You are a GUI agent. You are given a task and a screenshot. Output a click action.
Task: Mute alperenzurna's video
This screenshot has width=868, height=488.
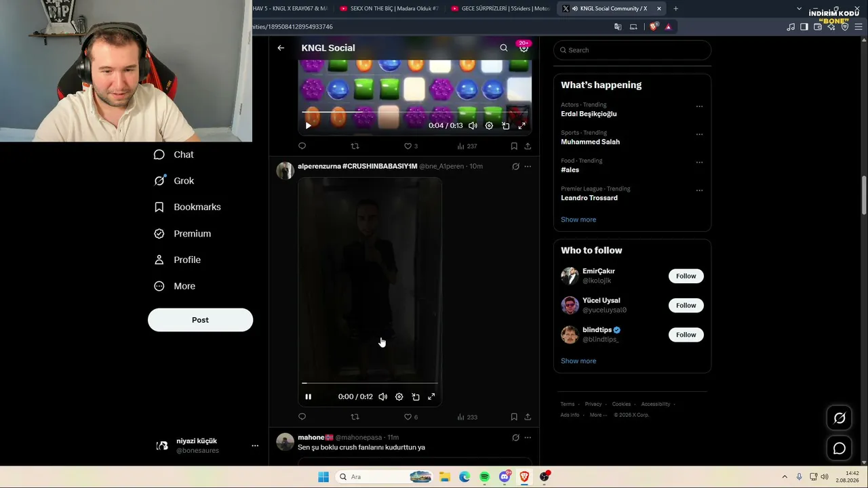[382, 396]
